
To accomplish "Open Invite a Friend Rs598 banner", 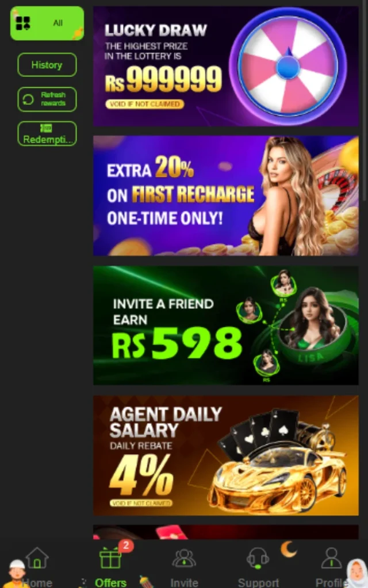I will pos(225,326).
